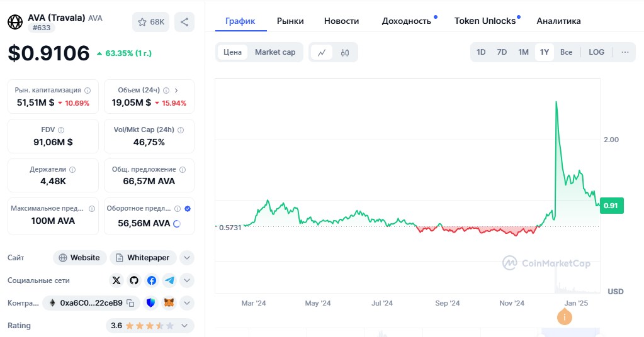The width and height of the screenshot is (644, 337).
Task: Open the Token Unlocks tab
Action: [x=485, y=21]
